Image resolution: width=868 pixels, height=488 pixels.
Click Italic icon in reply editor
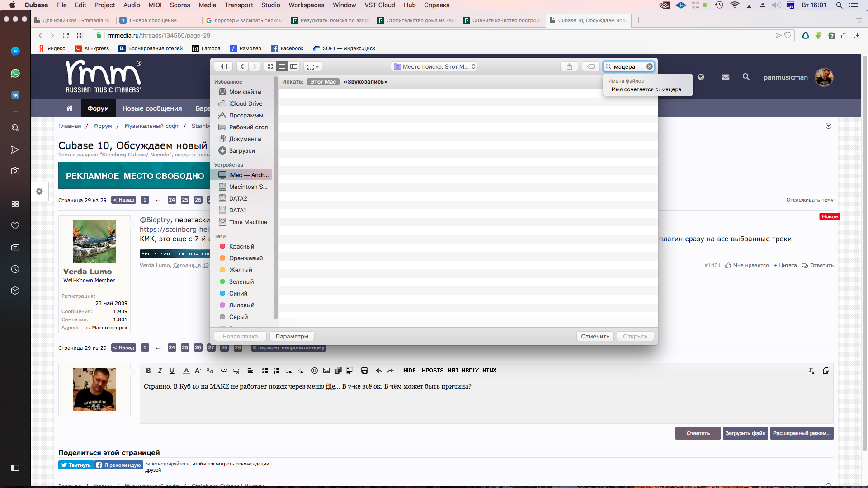click(160, 371)
